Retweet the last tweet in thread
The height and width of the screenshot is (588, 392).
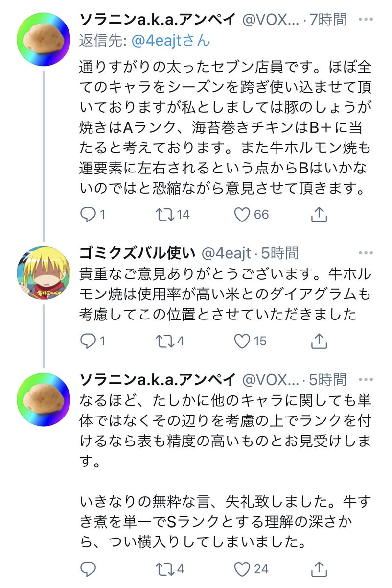point(162,568)
